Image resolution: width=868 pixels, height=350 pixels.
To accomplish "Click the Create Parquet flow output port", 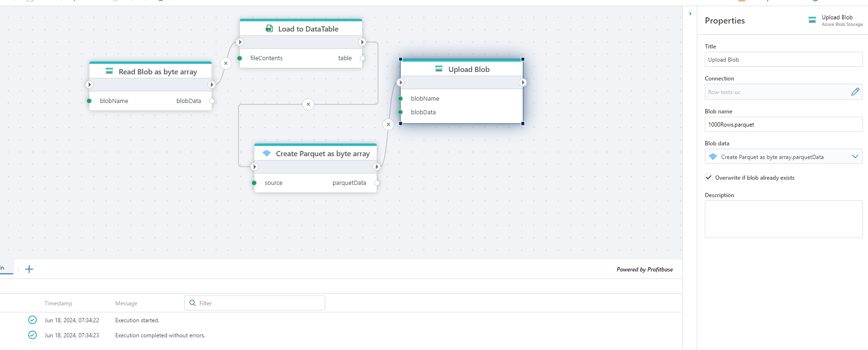I will (x=377, y=167).
